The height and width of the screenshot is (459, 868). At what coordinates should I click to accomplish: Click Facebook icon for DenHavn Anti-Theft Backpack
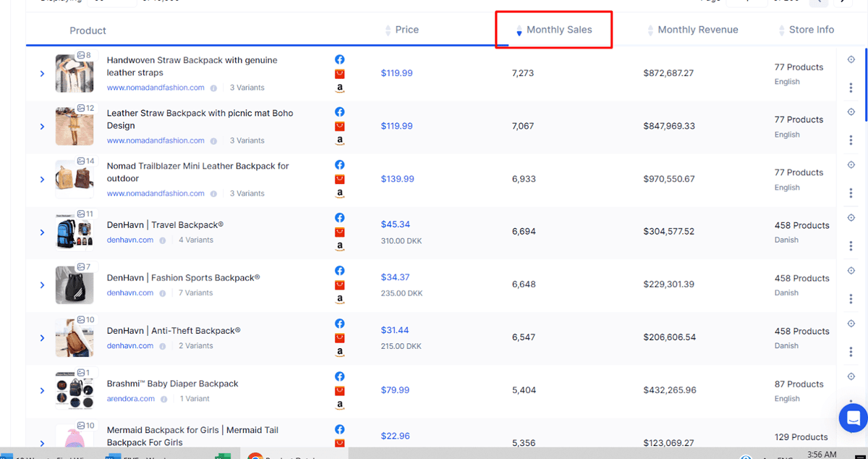click(x=339, y=324)
